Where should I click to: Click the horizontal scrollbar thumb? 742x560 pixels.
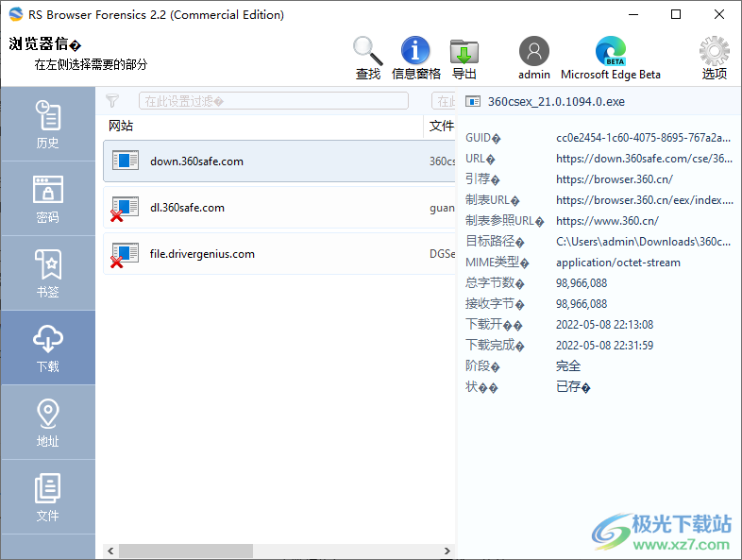click(x=185, y=551)
